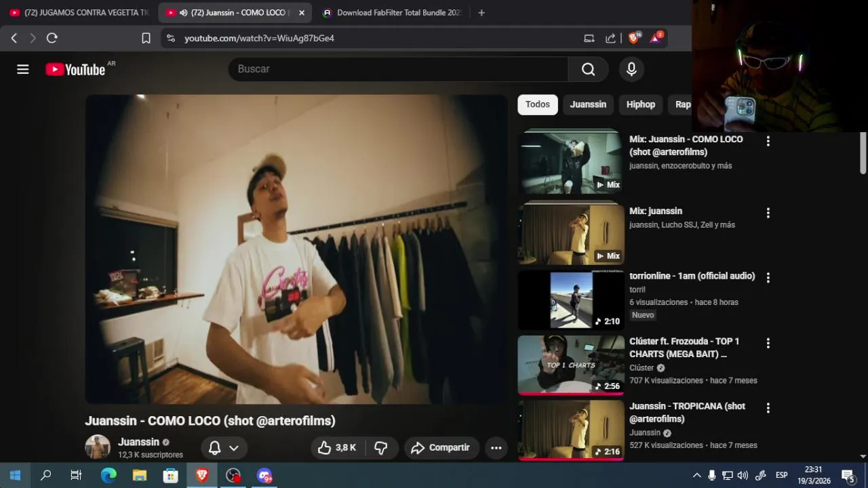
Task: Open Clúster ft. Frozouda TOP 1 CHARTS title
Action: (x=684, y=347)
